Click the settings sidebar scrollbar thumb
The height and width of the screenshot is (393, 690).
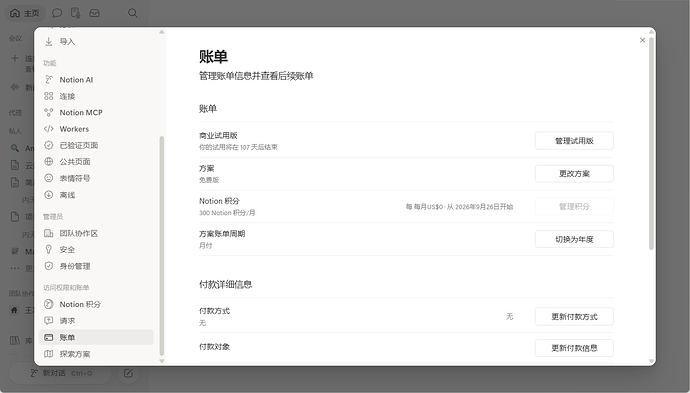[x=161, y=246]
